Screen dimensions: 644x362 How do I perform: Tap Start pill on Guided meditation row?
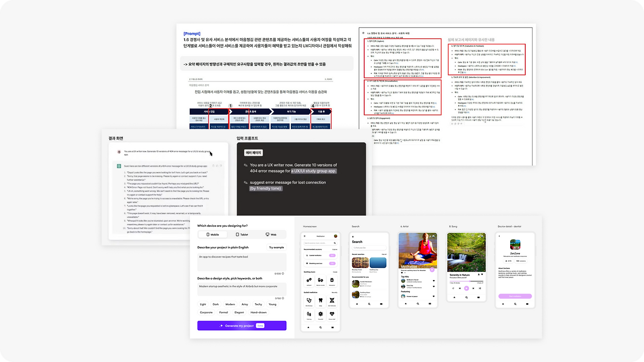(332, 255)
